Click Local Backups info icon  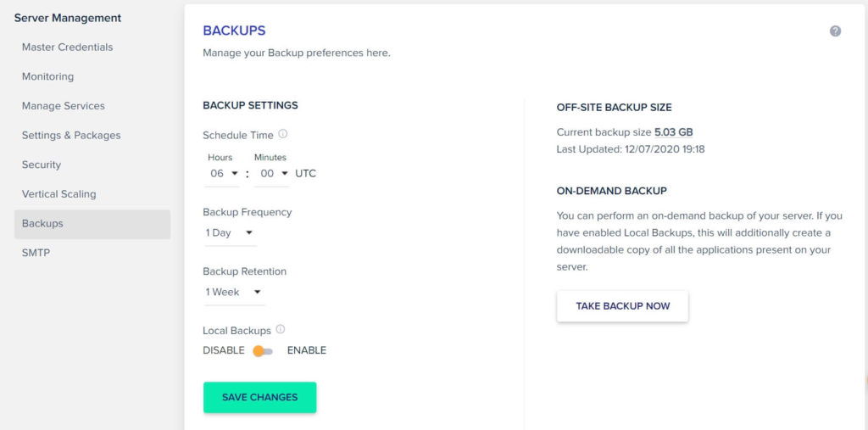281,330
